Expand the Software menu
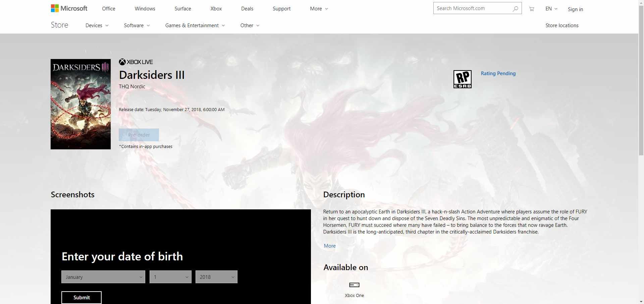644x304 pixels. click(137, 26)
